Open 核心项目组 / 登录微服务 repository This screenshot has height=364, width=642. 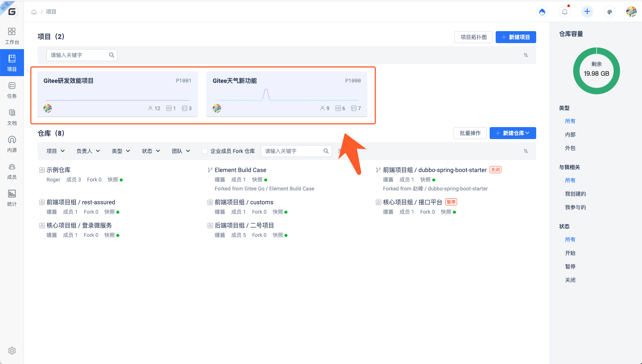click(79, 226)
